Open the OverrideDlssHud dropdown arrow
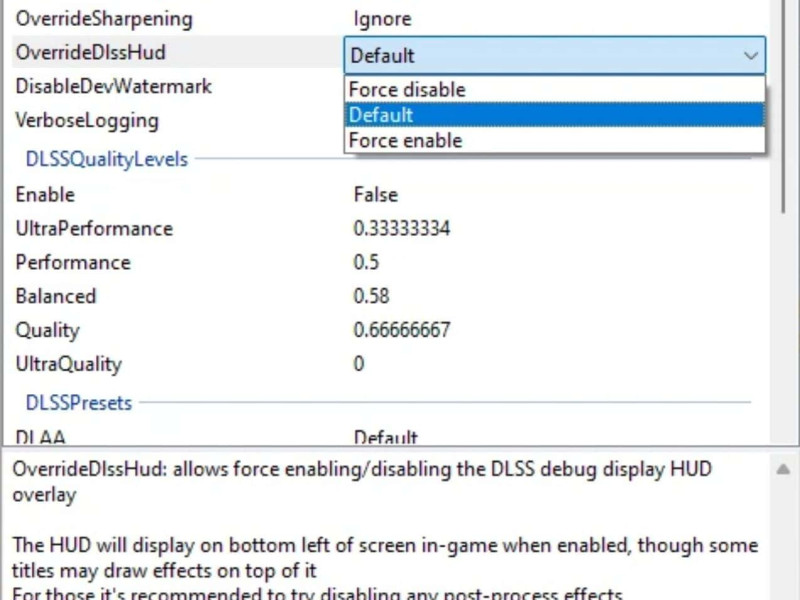This screenshot has height=600, width=800. tap(750, 55)
